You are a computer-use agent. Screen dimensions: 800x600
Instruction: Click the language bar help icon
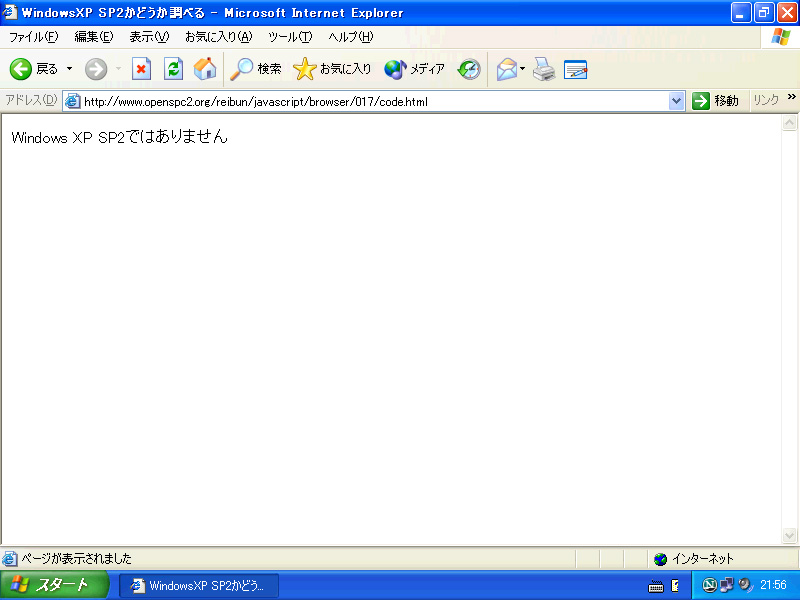click(675, 586)
